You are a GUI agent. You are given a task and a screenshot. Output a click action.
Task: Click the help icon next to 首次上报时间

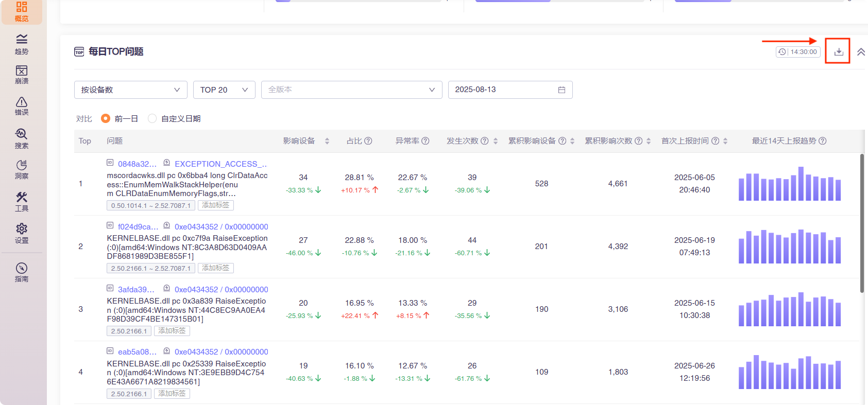pyautogui.click(x=715, y=141)
